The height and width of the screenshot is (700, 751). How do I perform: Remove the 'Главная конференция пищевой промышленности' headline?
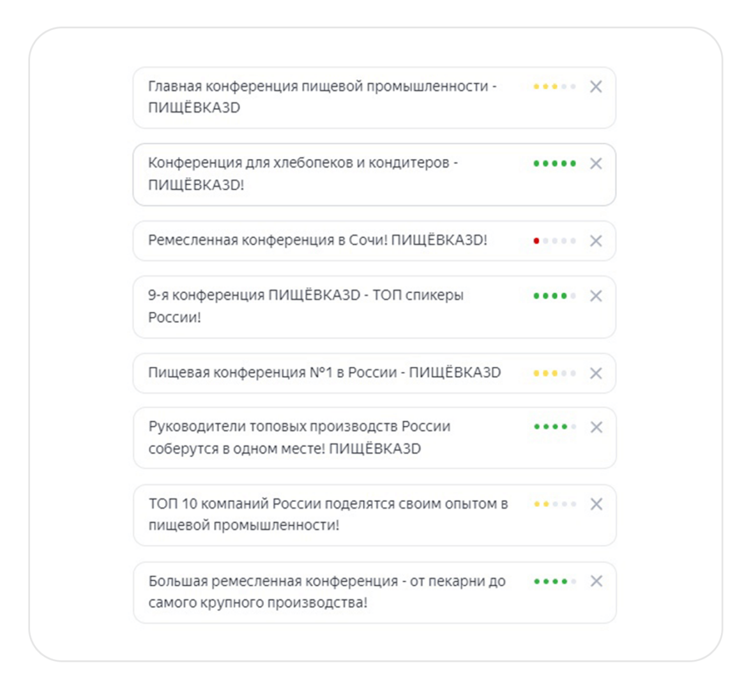[x=596, y=87]
